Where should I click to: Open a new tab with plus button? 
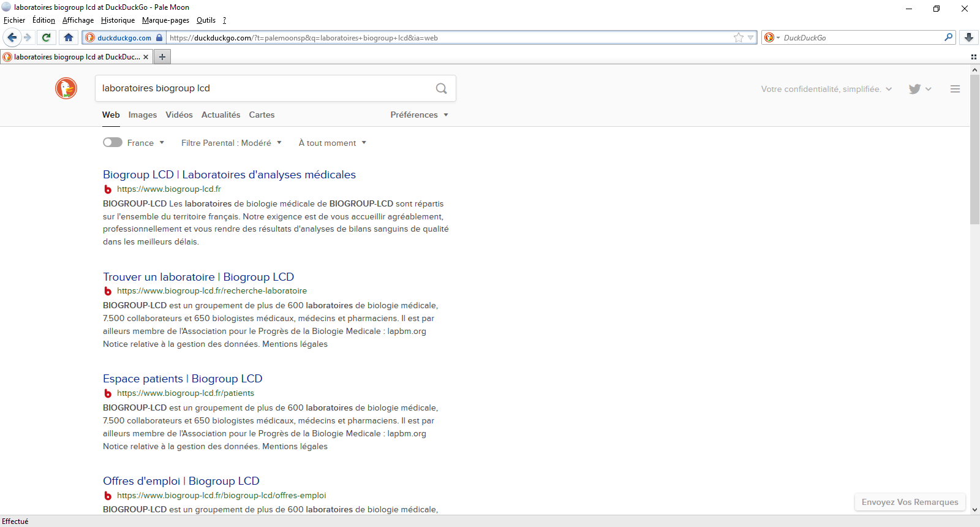[x=162, y=57]
